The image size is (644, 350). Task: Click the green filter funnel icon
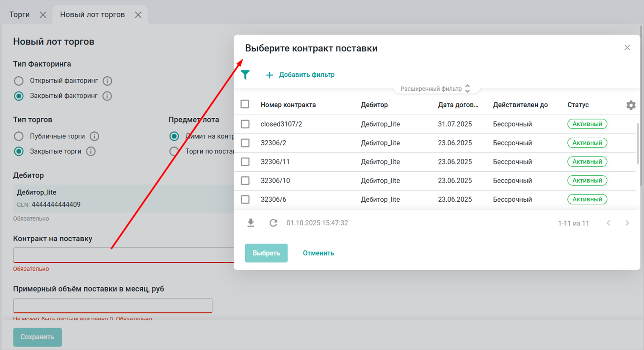click(x=246, y=75)
